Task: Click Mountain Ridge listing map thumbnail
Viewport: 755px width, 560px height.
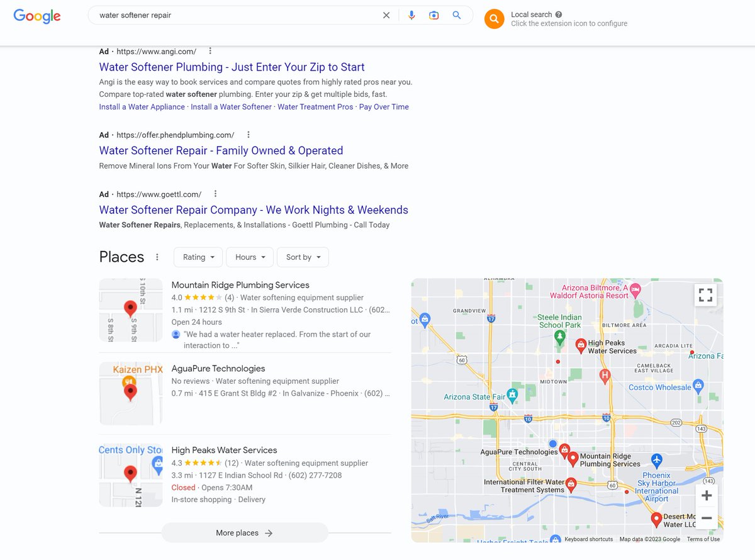Action: click(x=131, y=310)
